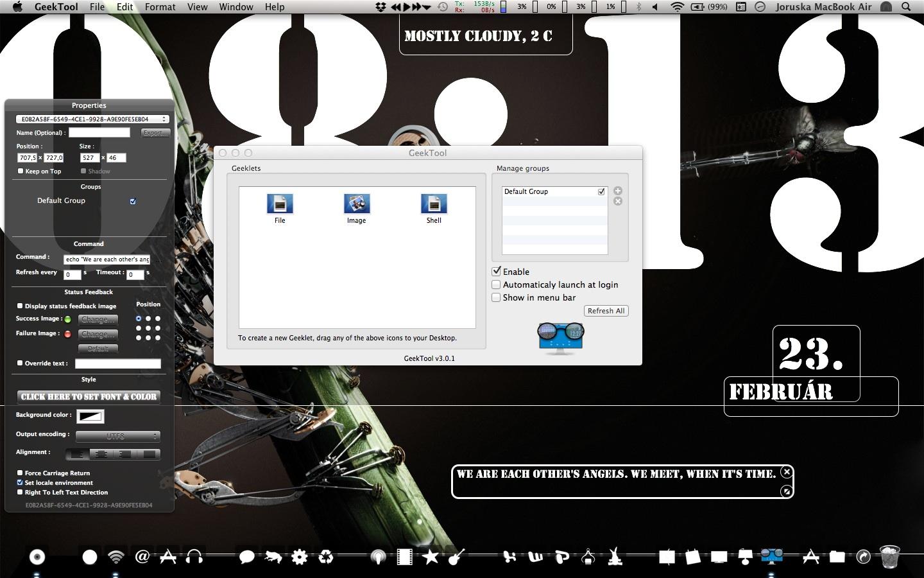Toggle Default Group checkbox in Properties
This screenshot has height=578, width=924.
(133, 201)
